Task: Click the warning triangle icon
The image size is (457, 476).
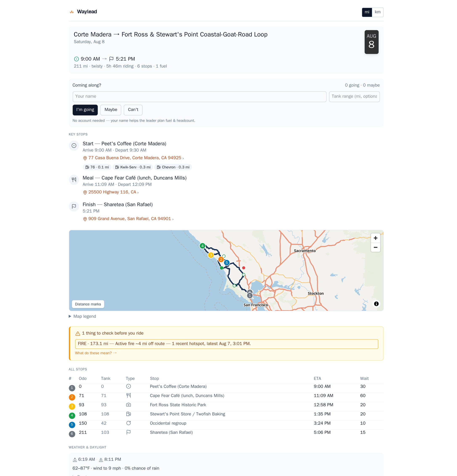Action: click(x=78, y=333)
